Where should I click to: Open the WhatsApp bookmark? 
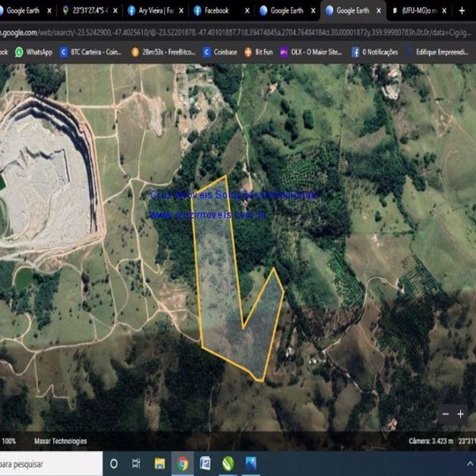34,52
